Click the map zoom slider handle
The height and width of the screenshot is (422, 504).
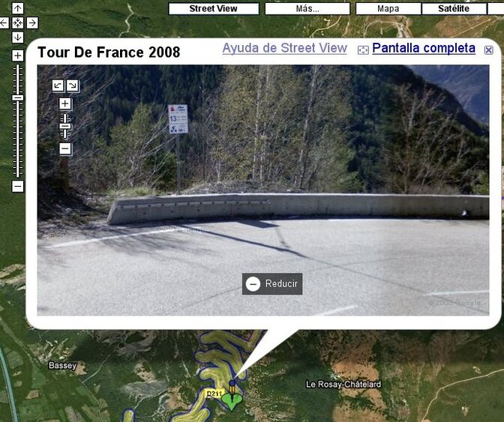18,98
